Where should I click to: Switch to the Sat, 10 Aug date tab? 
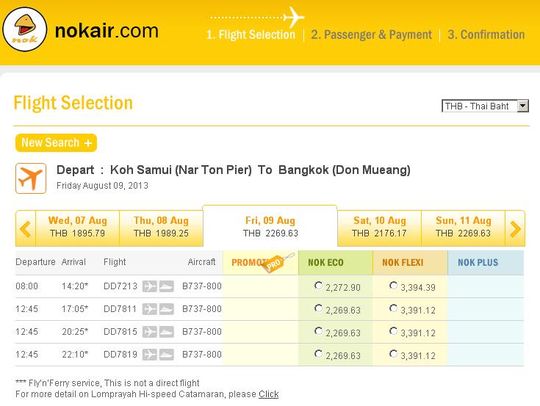pos(380,227)
